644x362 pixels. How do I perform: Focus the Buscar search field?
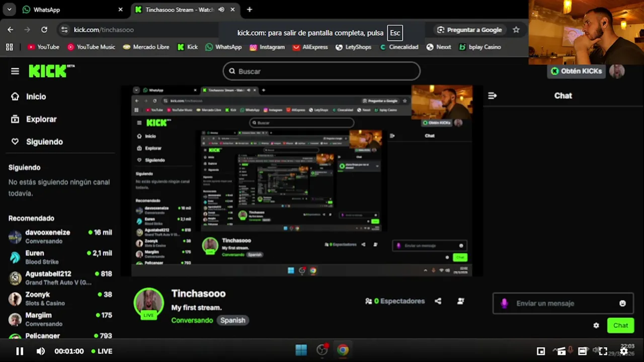click(x=321, y=71)
